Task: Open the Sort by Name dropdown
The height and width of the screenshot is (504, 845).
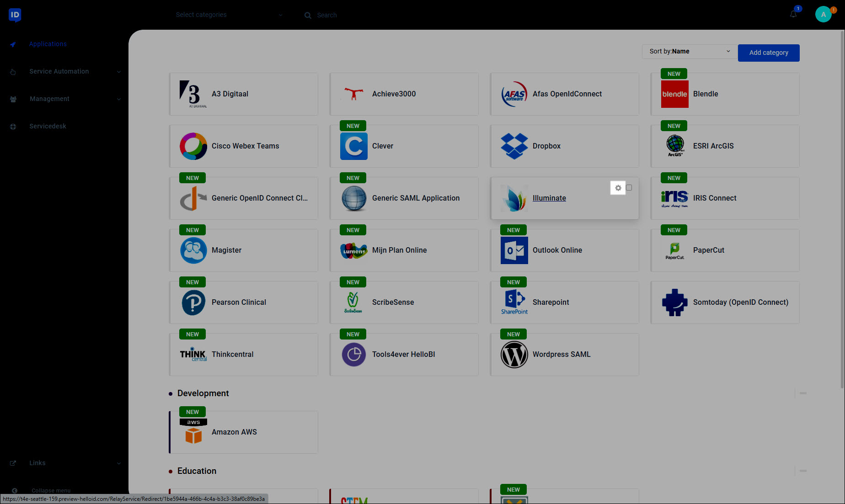Action: coord(690,51)
